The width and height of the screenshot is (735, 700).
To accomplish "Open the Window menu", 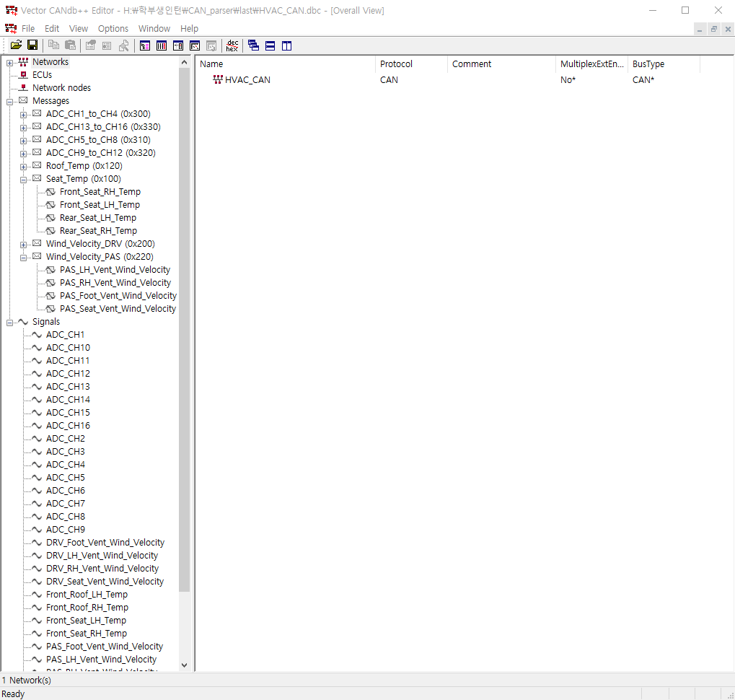I will [x=154, y=29].
